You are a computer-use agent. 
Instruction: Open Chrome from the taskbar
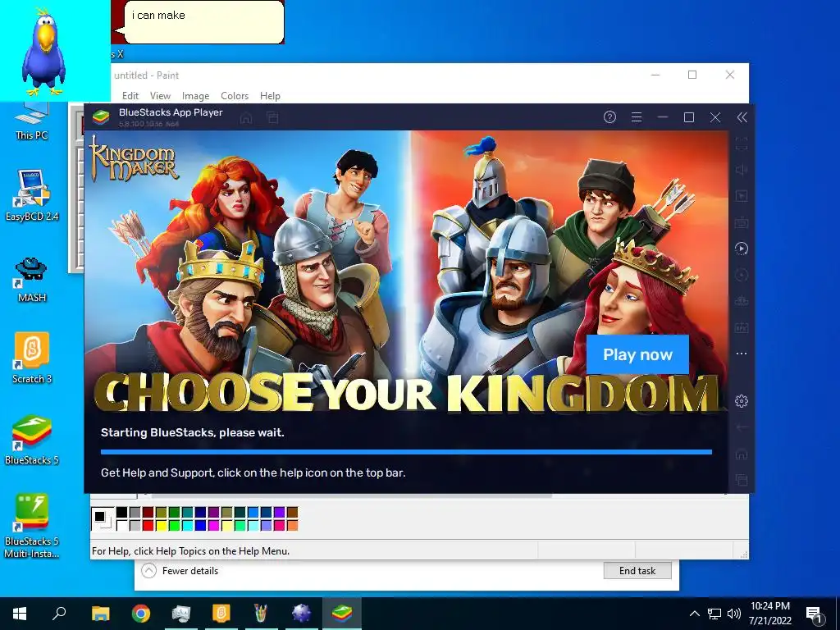(141, 614)
